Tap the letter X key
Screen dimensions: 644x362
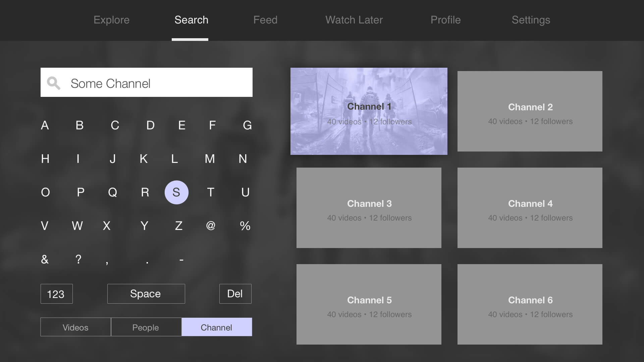coord(107,226)
